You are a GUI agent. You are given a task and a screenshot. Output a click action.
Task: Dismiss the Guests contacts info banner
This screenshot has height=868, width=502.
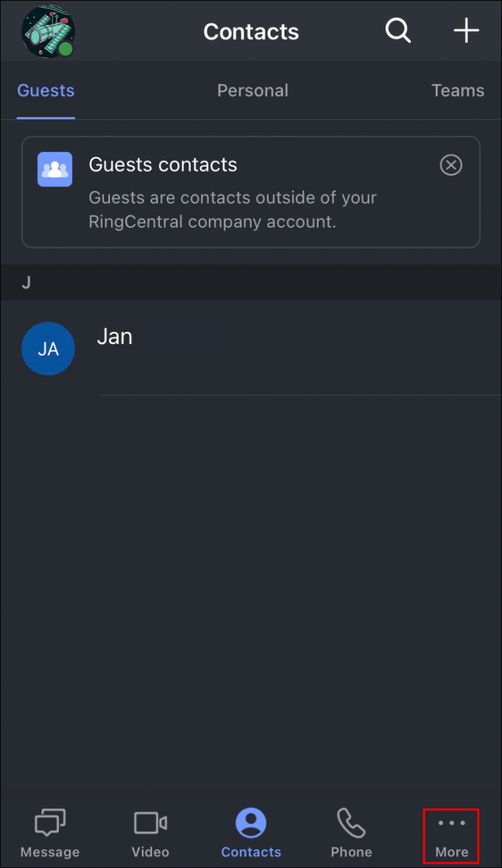click(x=450, y=164)
